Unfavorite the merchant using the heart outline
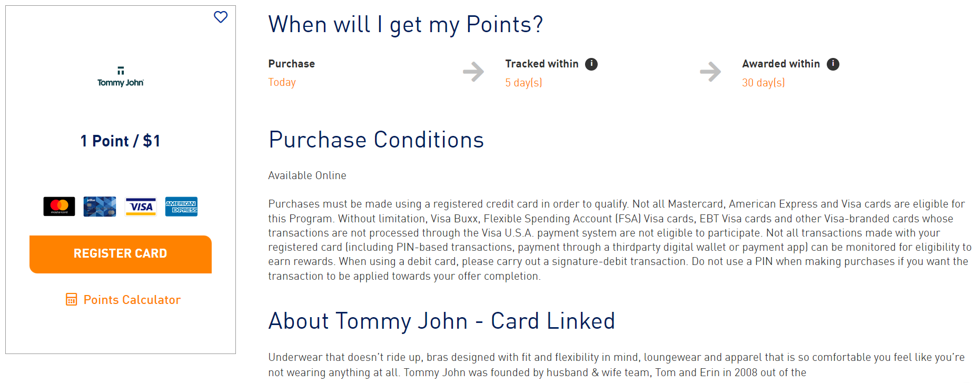Screen dimensions: 980x383 click(220, 17)
